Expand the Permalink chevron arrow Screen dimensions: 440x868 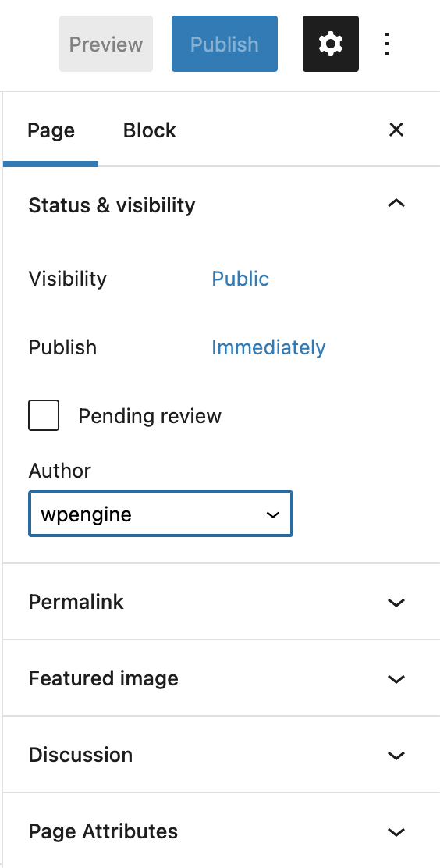(x=396, y=603)
